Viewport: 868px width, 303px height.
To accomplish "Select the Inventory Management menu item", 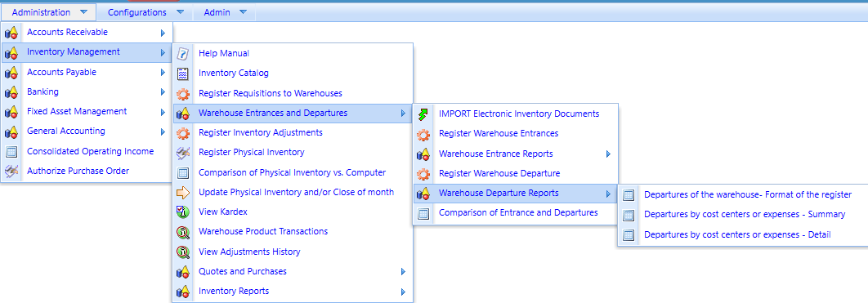I will 87,52.
